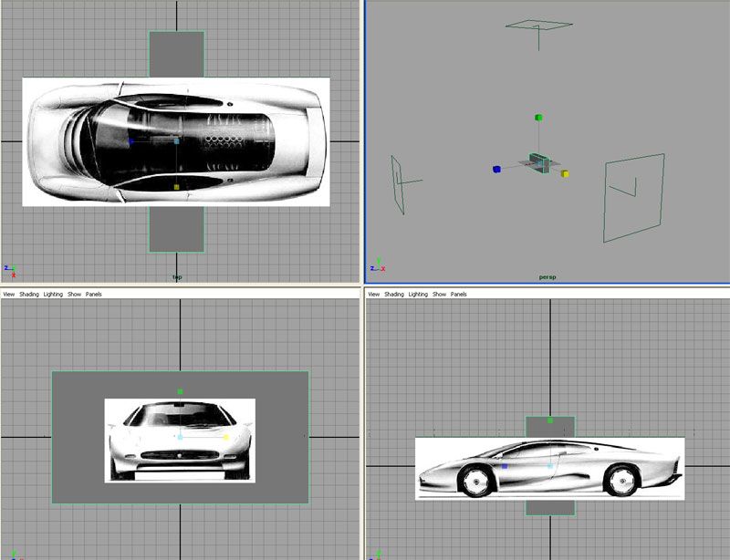This screenshot has height=560, width=730.
Task: Open the Show menu in the front view panel
Action: [75, 295]
